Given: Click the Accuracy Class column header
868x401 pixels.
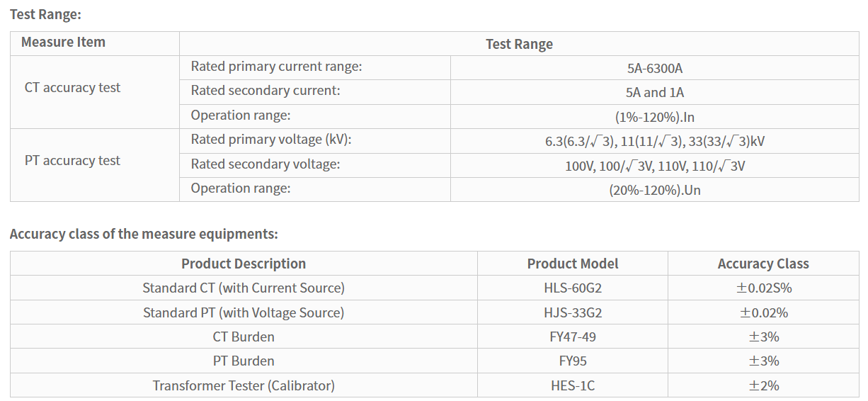Looking at the screenshot, I should [763, 264].
